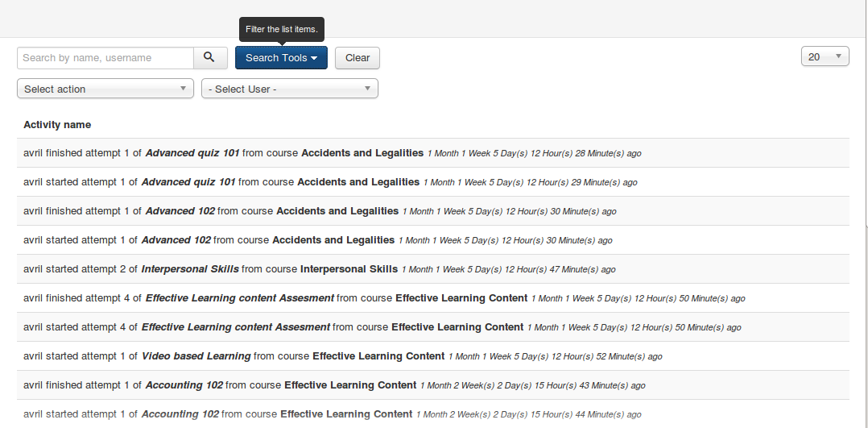Click Accounting 102 in the finished attempt row

coord(184,385)
